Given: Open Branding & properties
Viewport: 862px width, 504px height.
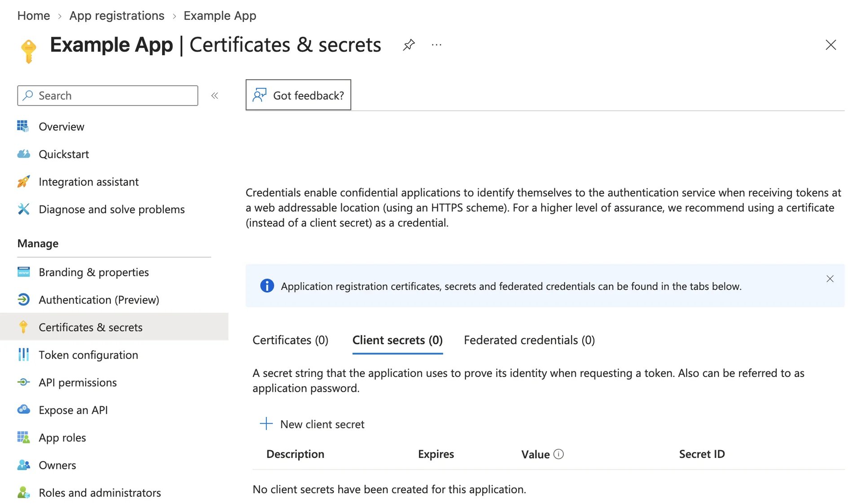Looking at the screenshot, I should point(94,272).
